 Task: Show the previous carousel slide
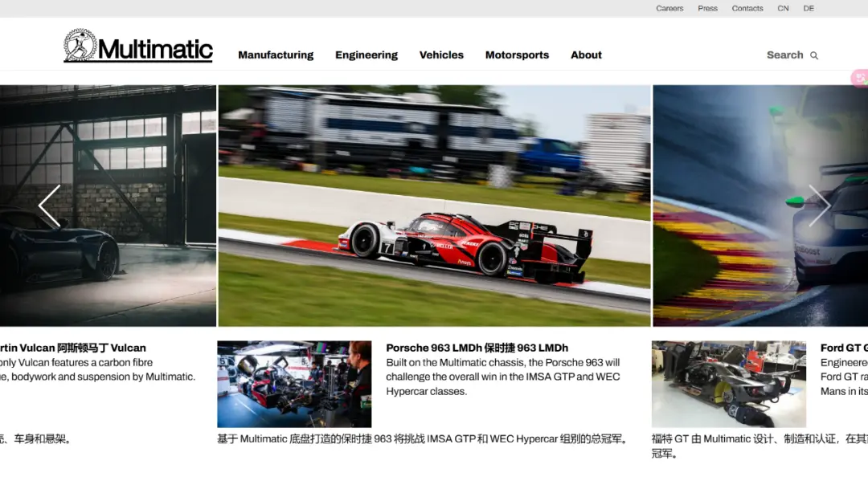coord(49,206)
